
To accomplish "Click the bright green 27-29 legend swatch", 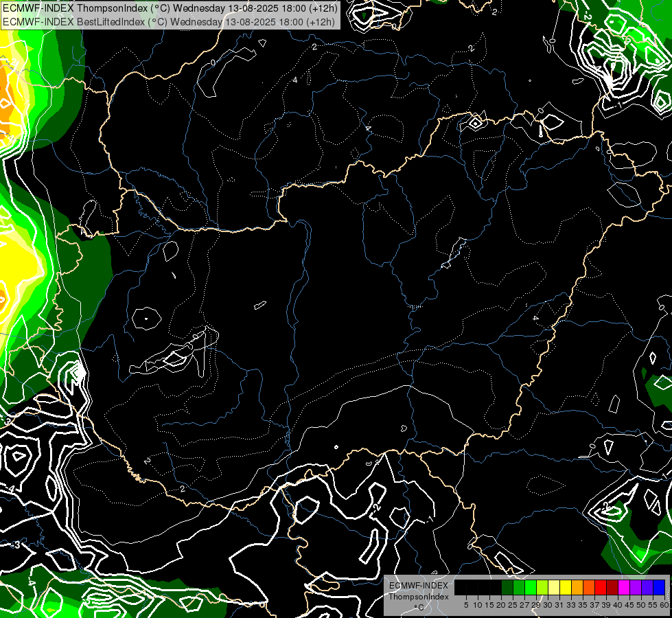I will 531,587.
